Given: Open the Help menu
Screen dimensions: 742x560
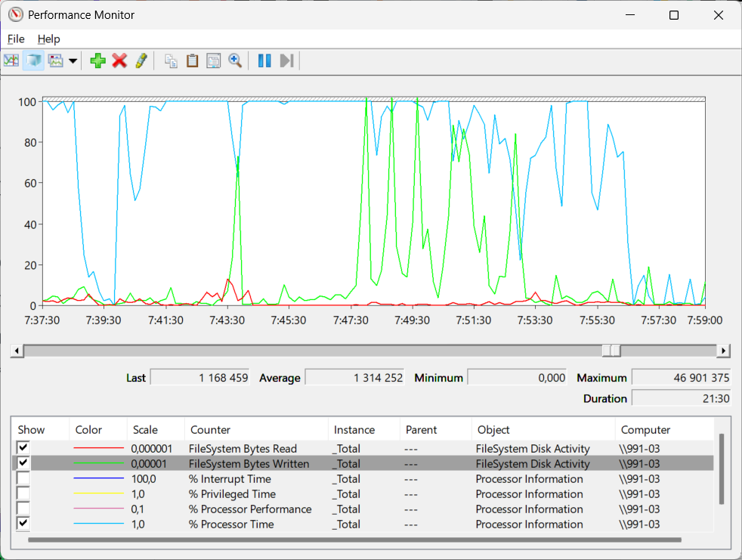Looking at the screenshot, I should [48, 39].
